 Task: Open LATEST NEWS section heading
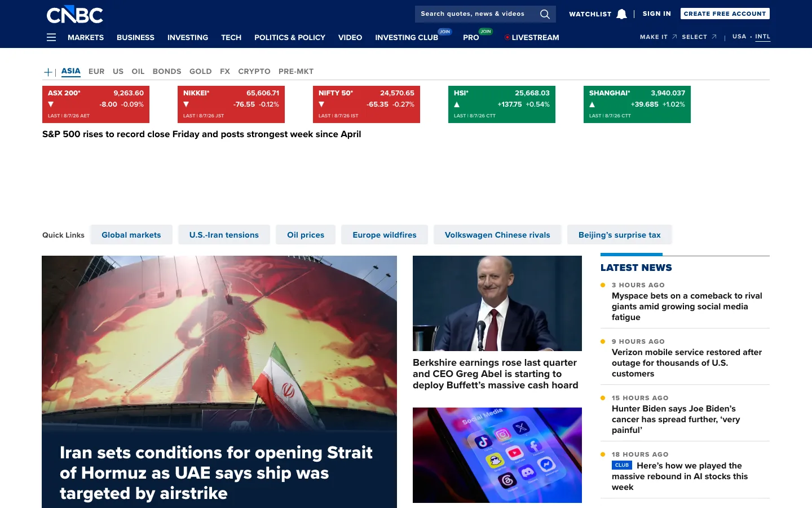point(636,268)
